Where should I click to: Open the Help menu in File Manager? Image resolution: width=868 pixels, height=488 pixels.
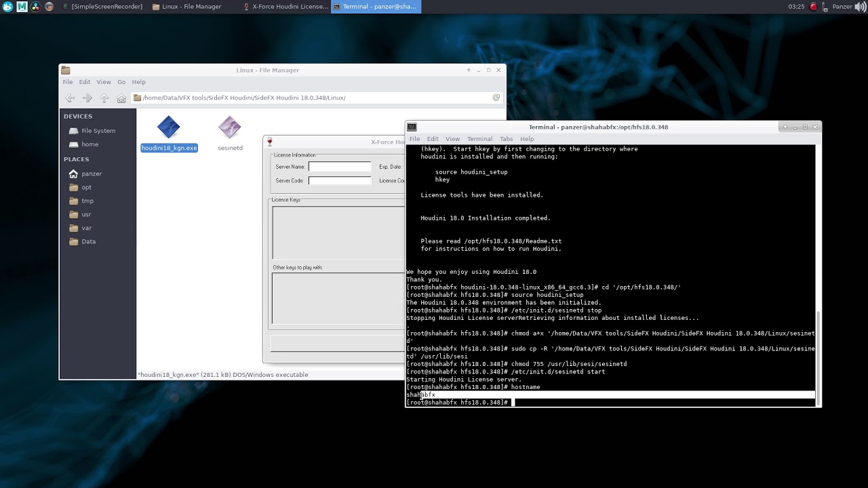(x=138, y=82)
